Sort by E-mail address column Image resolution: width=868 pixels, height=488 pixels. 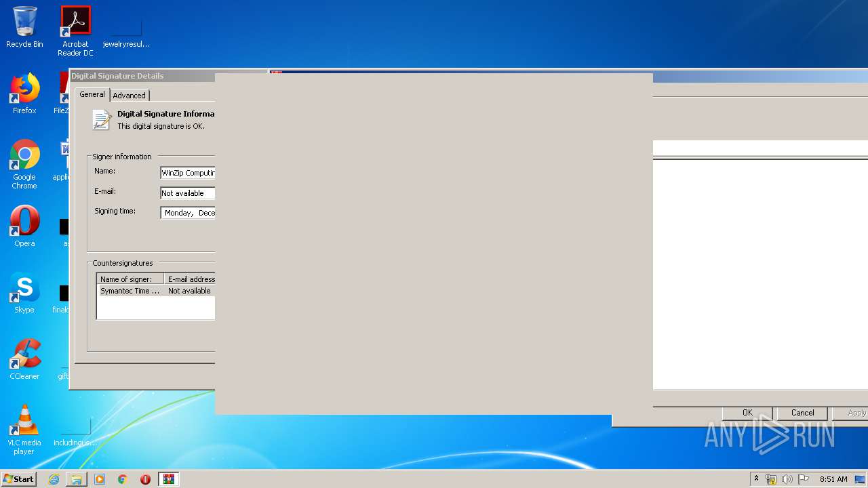pos(190,279)
